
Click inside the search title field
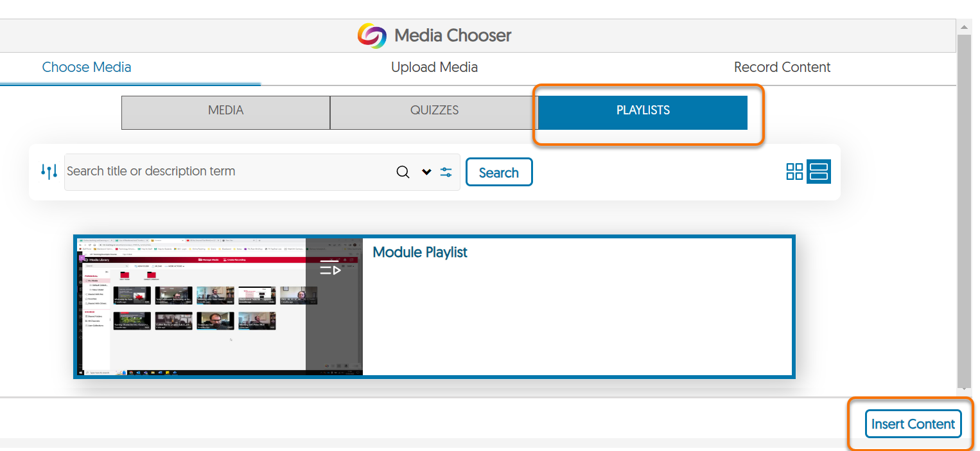tap(225, 172)
